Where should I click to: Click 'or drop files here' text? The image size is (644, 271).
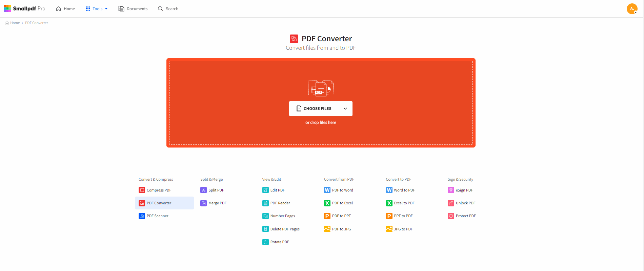click(321, 122)
